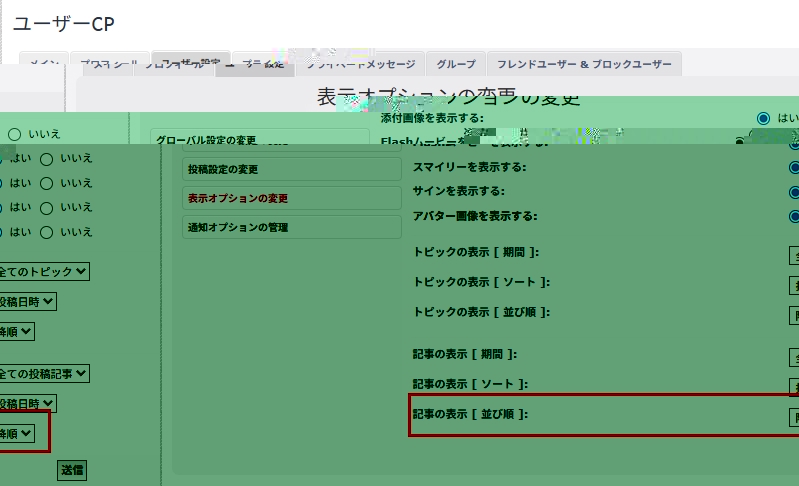Switch to フレンドユーザー & ブロックユーザー tab
This screenshot has width=799, height=486.
point(584,64)
